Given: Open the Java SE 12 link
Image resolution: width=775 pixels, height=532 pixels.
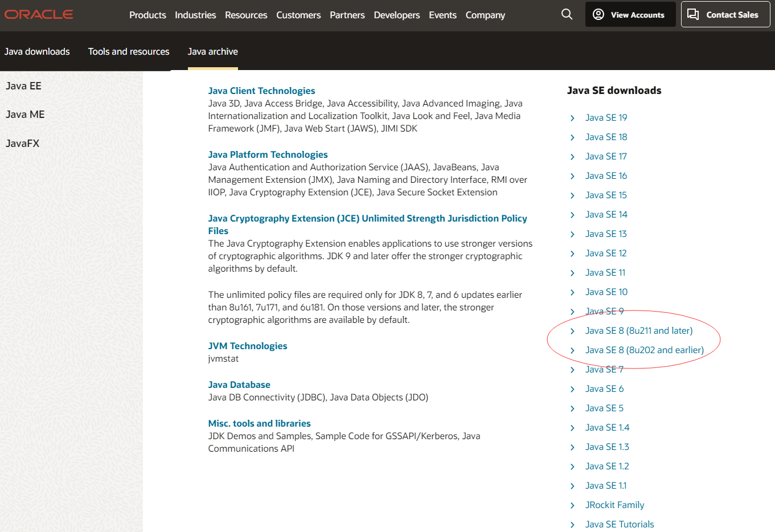Looking at the screenshot, I should pyautogui.click(x=606, y=253).
